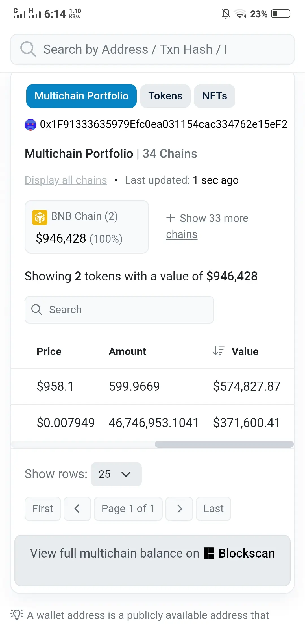Tap the muted notification bell icon

(226, 14)
